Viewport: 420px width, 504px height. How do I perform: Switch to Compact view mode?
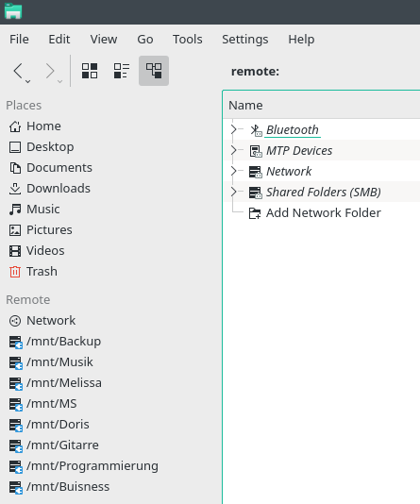(122, 71)
